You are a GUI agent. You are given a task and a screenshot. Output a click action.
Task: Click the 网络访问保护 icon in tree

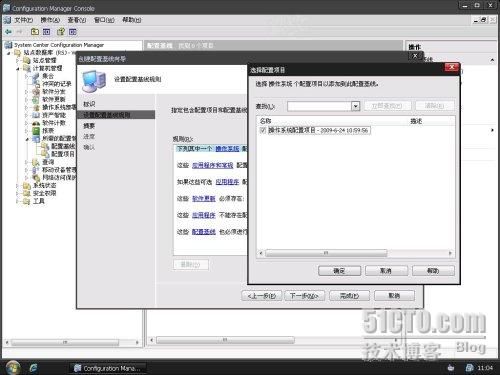pyautogui.click(x=36, y=178)
